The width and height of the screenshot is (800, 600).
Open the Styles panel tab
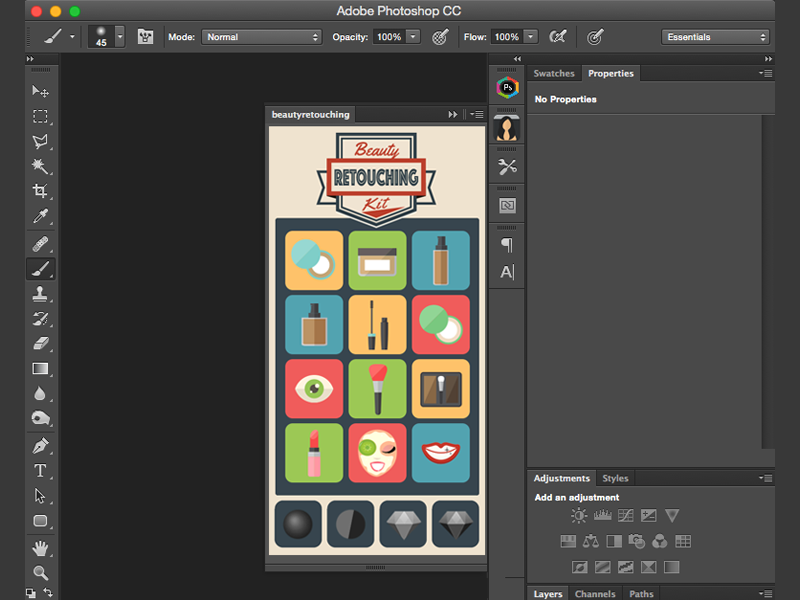[x=615, y=478]
